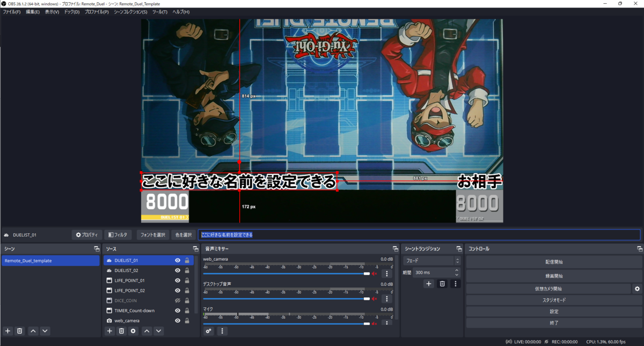Click 配信開始 to start streaming
This screenshot has height=346, width=644.
(554, 262)
